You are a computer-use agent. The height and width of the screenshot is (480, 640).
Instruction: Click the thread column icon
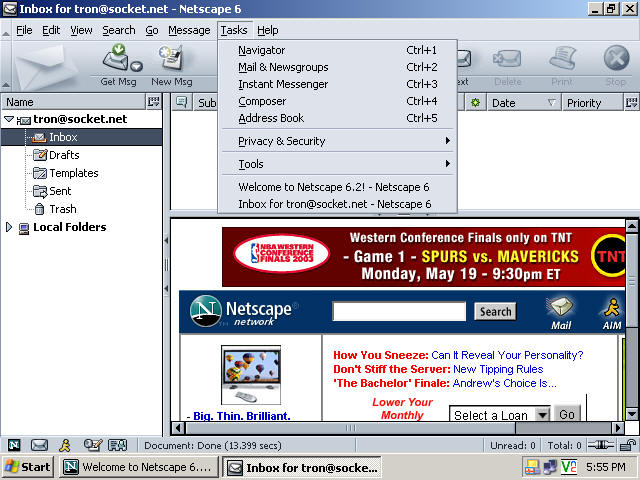point(181,102)
